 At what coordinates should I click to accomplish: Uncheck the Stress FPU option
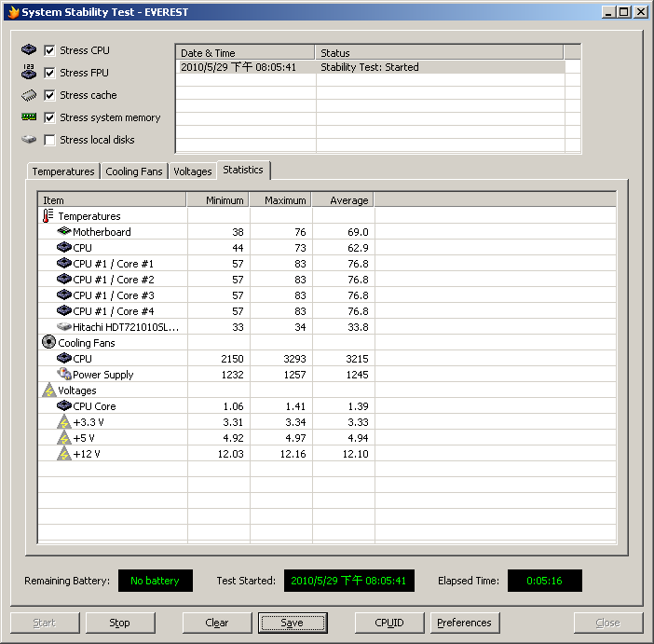pyautogui.click(x=49, y=73)
